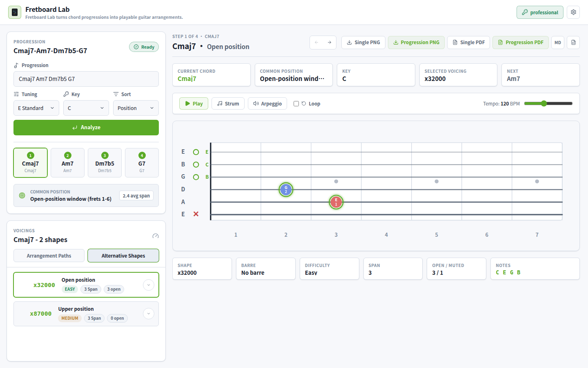The width and height of the screenshot is (588, 368).
Task: Click the E root note marker on A string
Action: click(336, 202)
